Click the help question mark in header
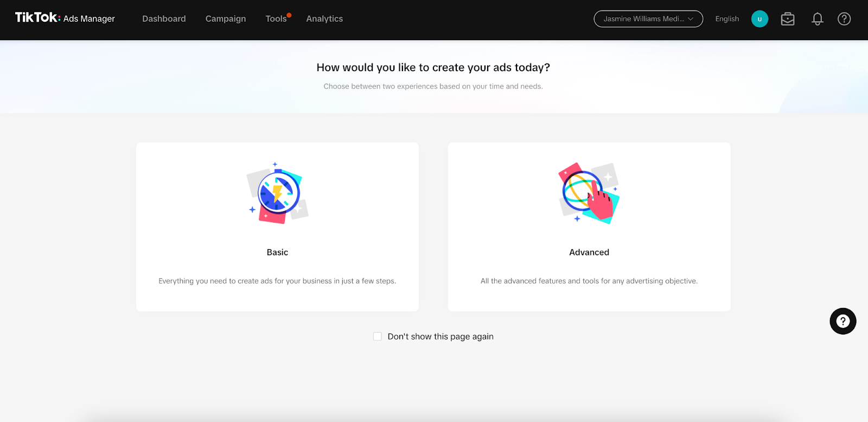The width and height of the screenshot is (868, 422). 844,19
